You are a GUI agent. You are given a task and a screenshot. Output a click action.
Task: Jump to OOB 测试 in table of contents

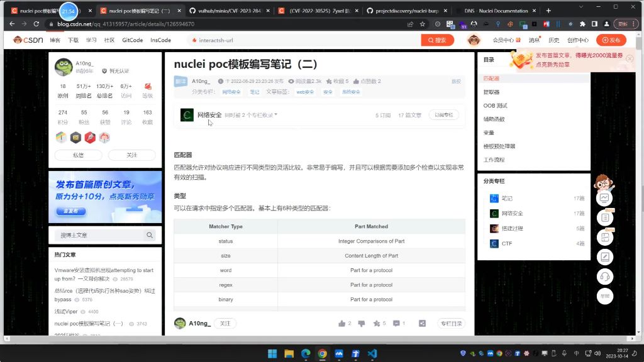[x=495, y=106]
